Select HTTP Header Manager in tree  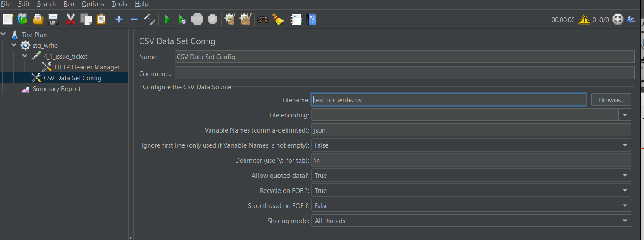coord(87,67)
